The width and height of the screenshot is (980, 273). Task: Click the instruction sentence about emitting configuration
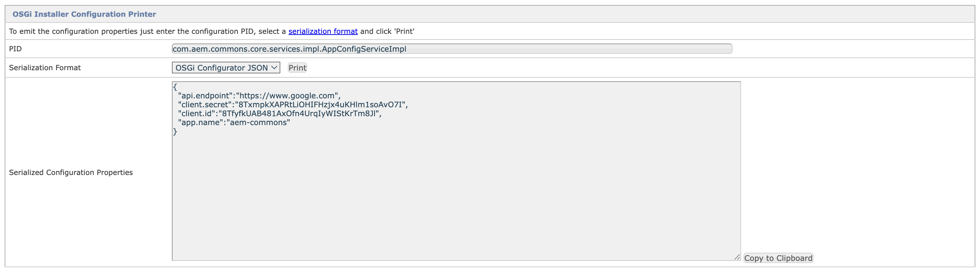point(211,31)
